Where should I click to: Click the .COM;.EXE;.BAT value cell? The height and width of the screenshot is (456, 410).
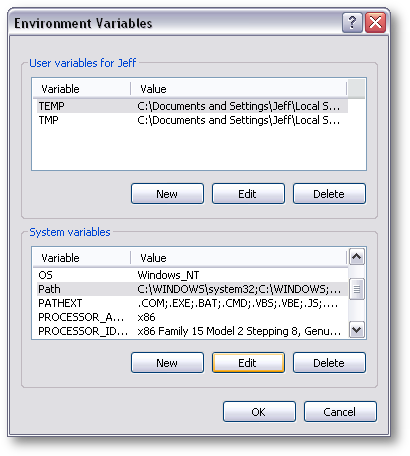[238, 303]
